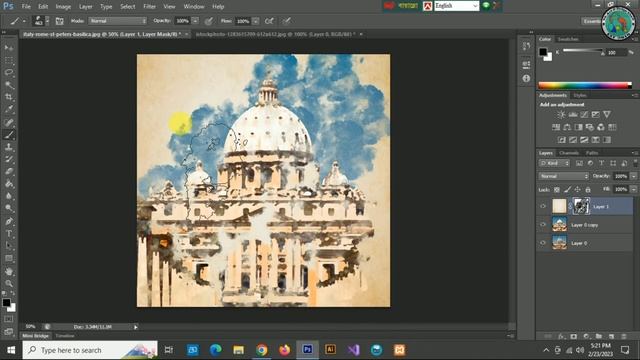
Task: Click the color spectrum ramp
Action: pos(585,85)
